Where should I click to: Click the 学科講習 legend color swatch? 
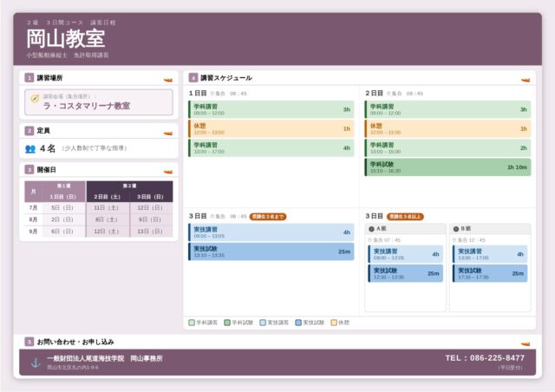click(x=192, y=323)
